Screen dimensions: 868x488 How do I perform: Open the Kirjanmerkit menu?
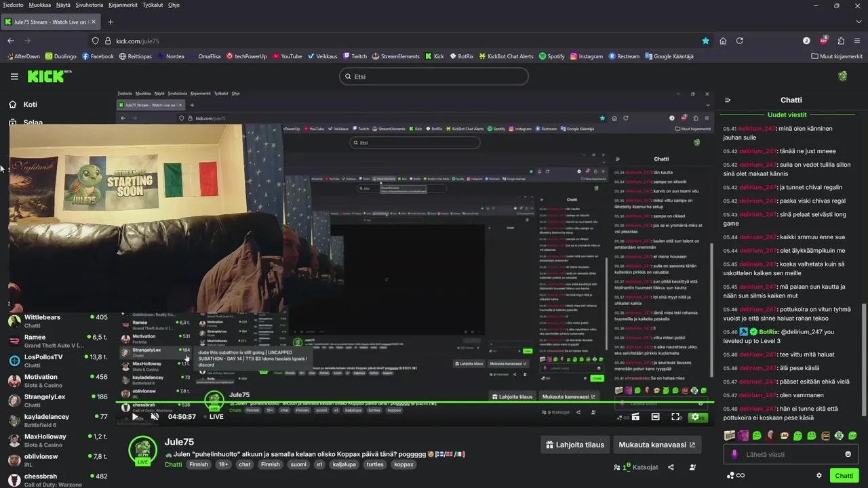point(123,5)
